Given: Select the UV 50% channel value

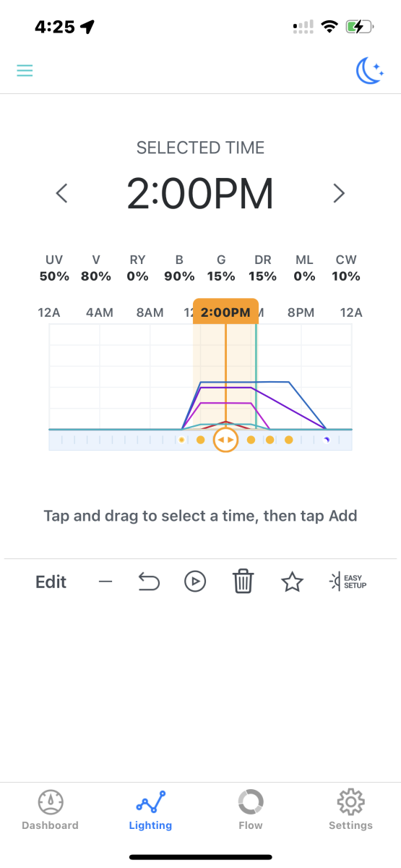Looking at the screenshot, I should point(54,268).
